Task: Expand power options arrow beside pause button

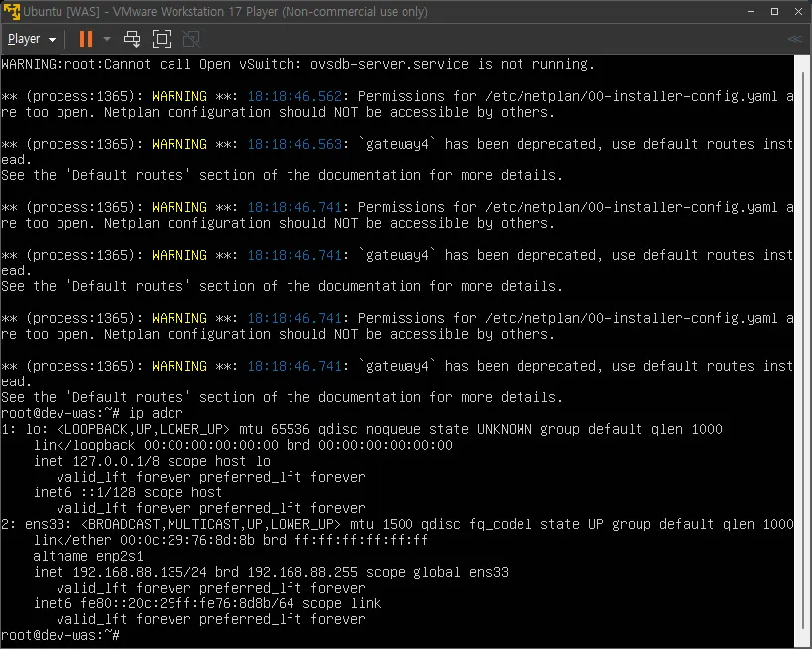Action: [x=107, y=39]
